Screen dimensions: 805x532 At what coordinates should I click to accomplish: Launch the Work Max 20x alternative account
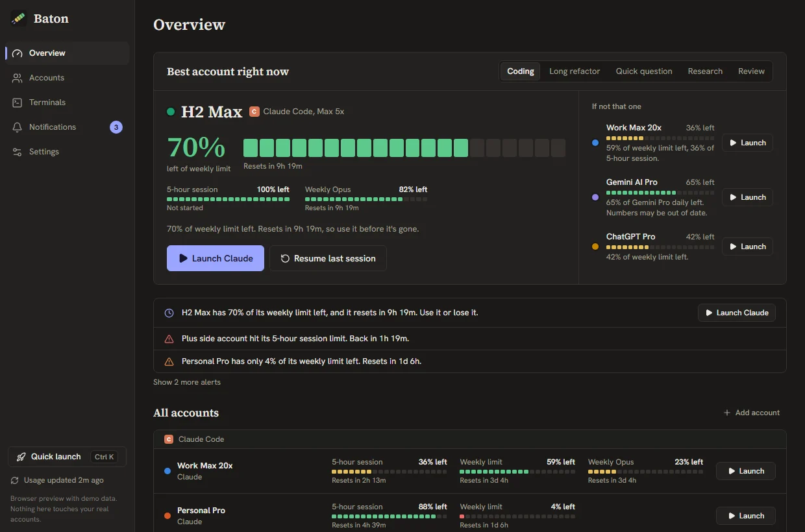747,143
